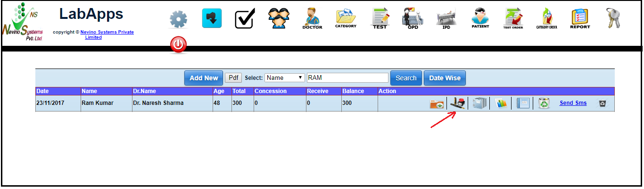644x189 pixels.
Task: Go to the OPD section
Action: coord(413,18)
